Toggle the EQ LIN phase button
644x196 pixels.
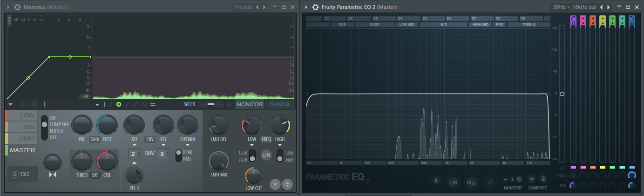tap(453, 182)
